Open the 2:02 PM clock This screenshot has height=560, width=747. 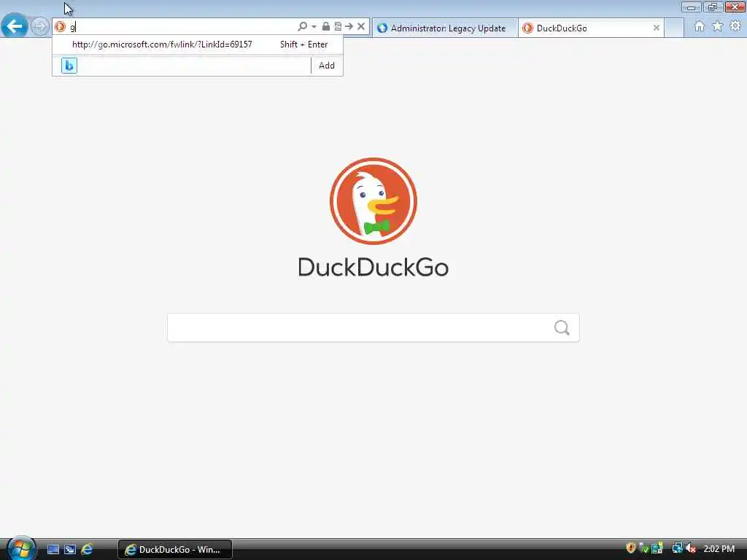(x=719, y=548)
